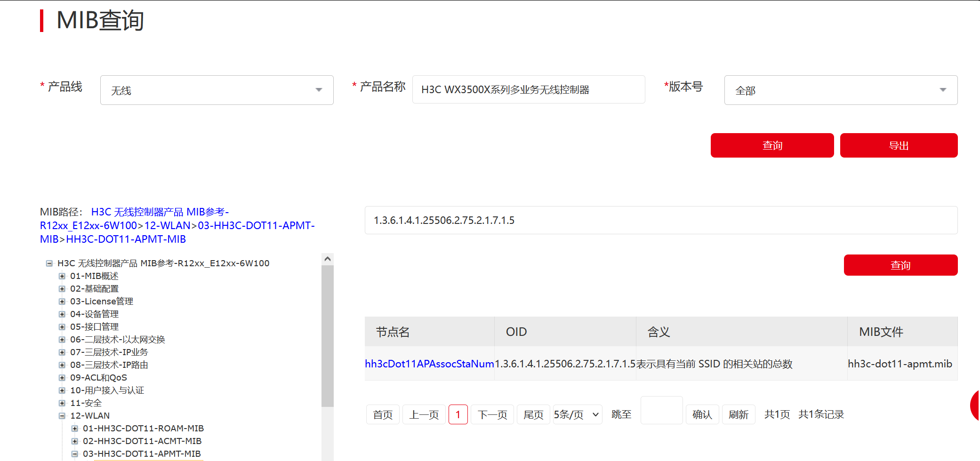Expand the 06-二层技术-以太网交换 tree node

[x=62, y=340]
